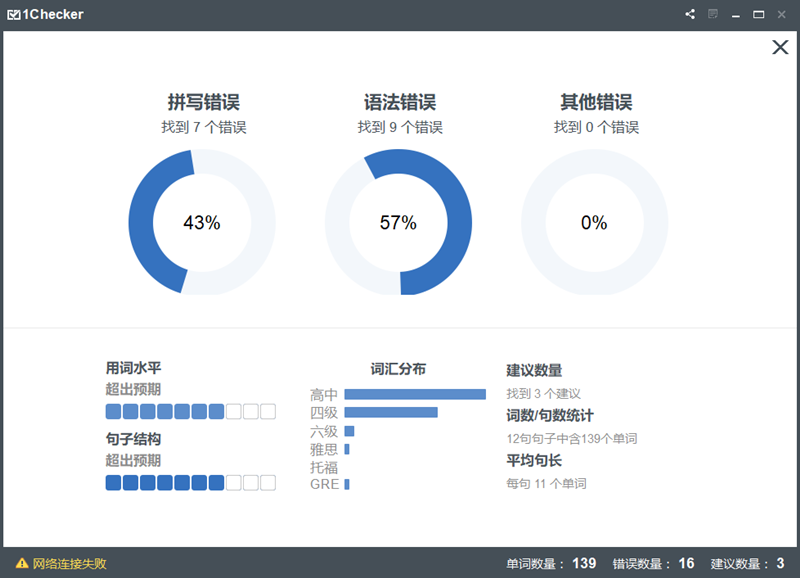Screen dimensions: 800x578
Task: Click 超出预期 under 句子结构
Action: [133, 460]
